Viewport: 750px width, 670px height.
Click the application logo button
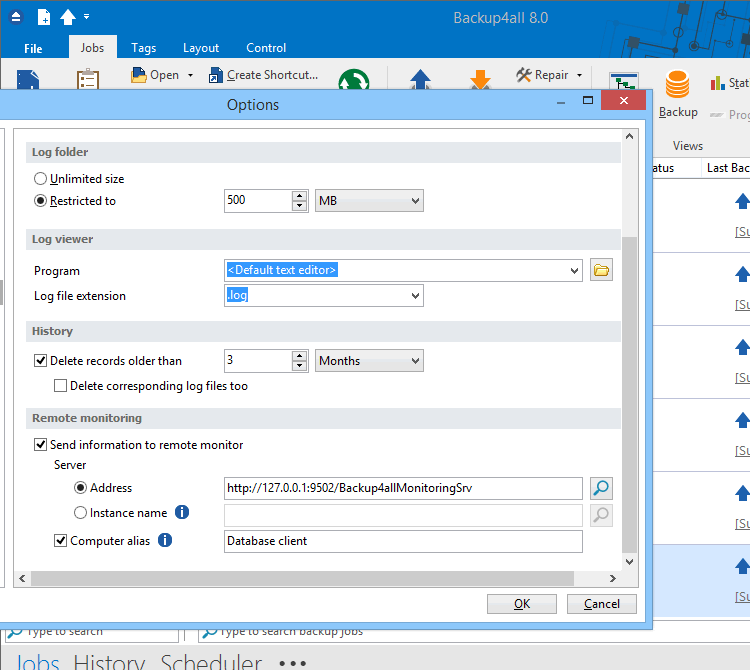click(x=16, y=17)
